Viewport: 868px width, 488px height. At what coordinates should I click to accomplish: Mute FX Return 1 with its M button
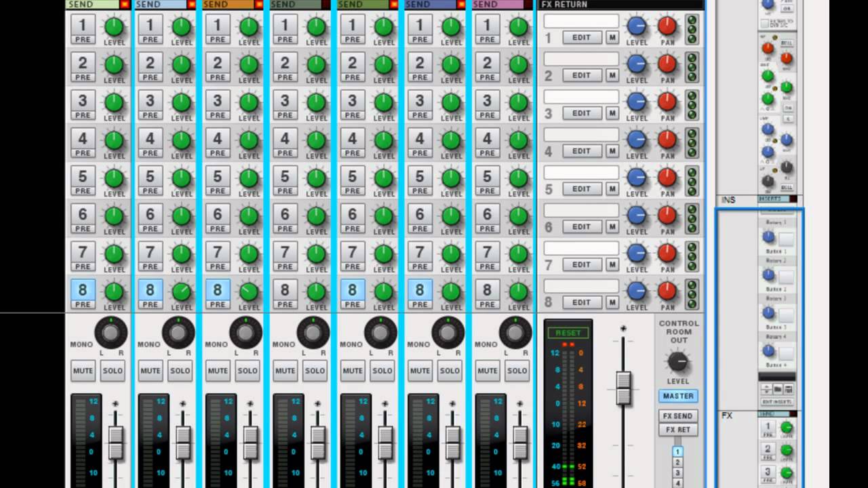click(x=612, y=37)
